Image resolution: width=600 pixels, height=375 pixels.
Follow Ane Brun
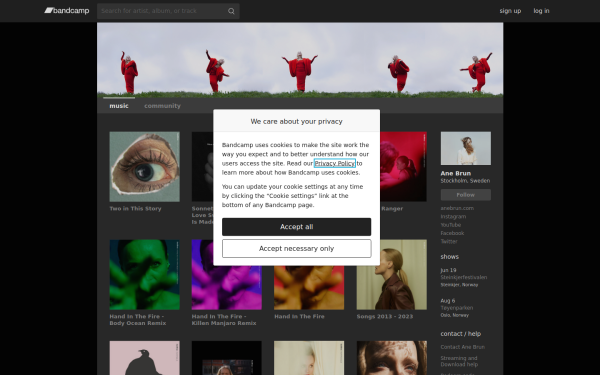[466, 195]
